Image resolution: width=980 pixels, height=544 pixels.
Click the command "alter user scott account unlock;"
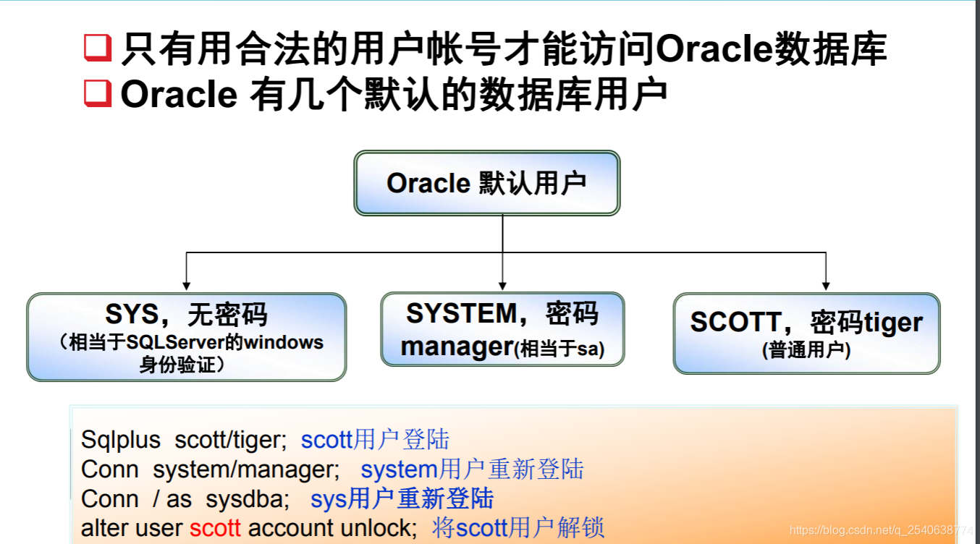pyautogui.click(x=250, y=528)
